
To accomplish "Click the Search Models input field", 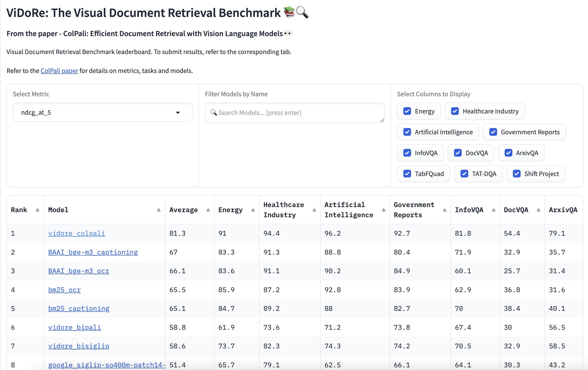I will tap(294, 113).
